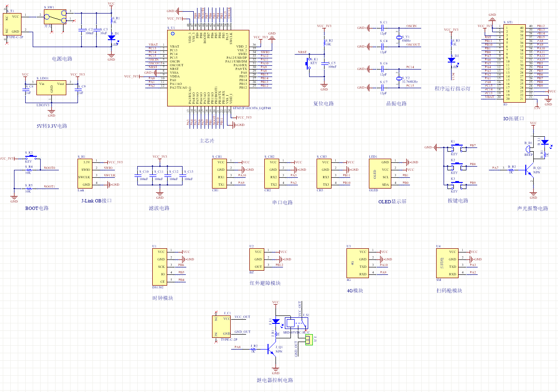Click the 'J-Link OB接口' label
Screen dimensions: 558x392
[97, 201]
